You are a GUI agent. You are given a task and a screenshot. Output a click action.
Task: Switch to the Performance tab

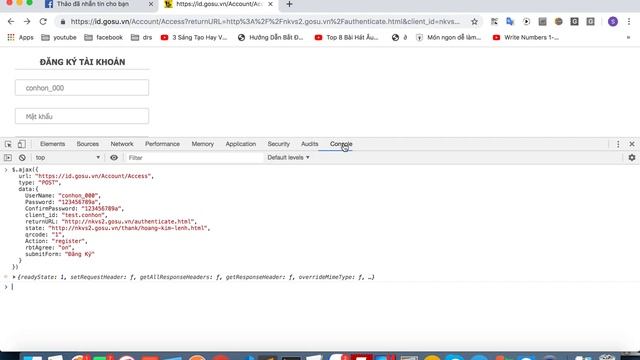coord(162,144)
